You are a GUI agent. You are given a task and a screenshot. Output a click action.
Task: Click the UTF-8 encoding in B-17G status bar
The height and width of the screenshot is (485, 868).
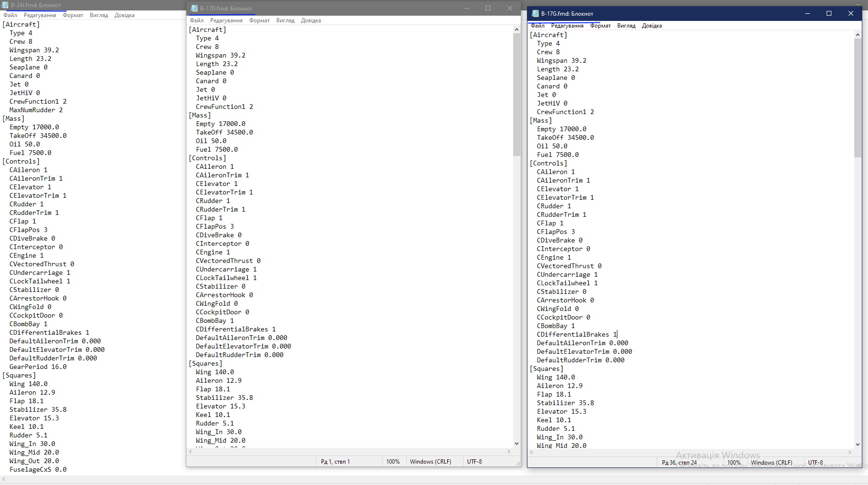(815, 463)
